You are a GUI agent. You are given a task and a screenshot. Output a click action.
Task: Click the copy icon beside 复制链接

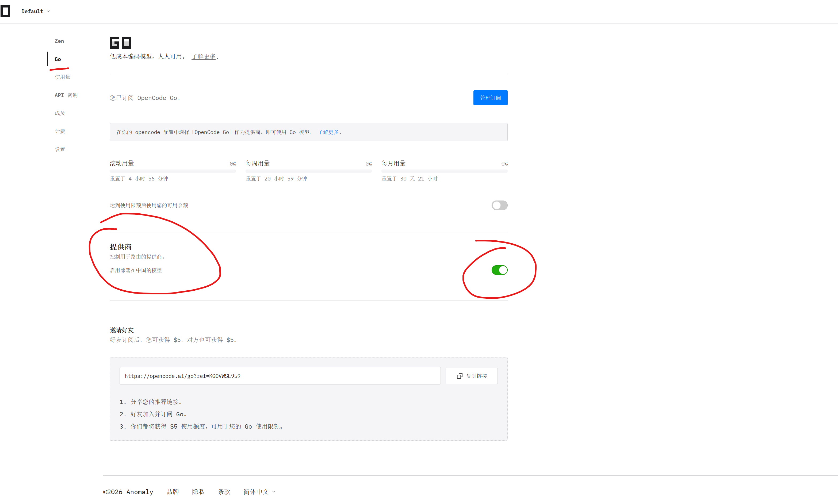(460, 376)
